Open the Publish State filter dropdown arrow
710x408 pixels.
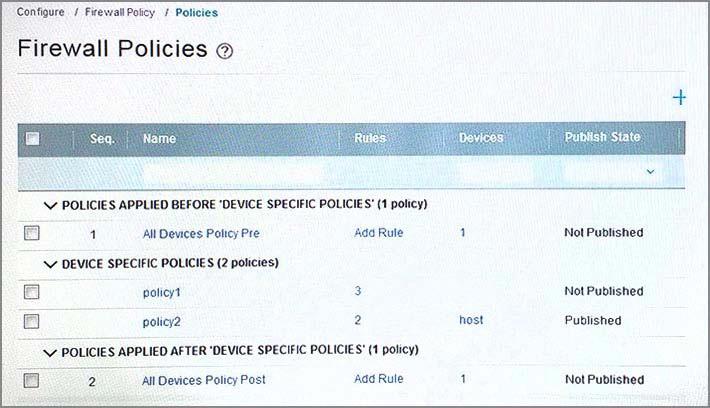(650, 172)
